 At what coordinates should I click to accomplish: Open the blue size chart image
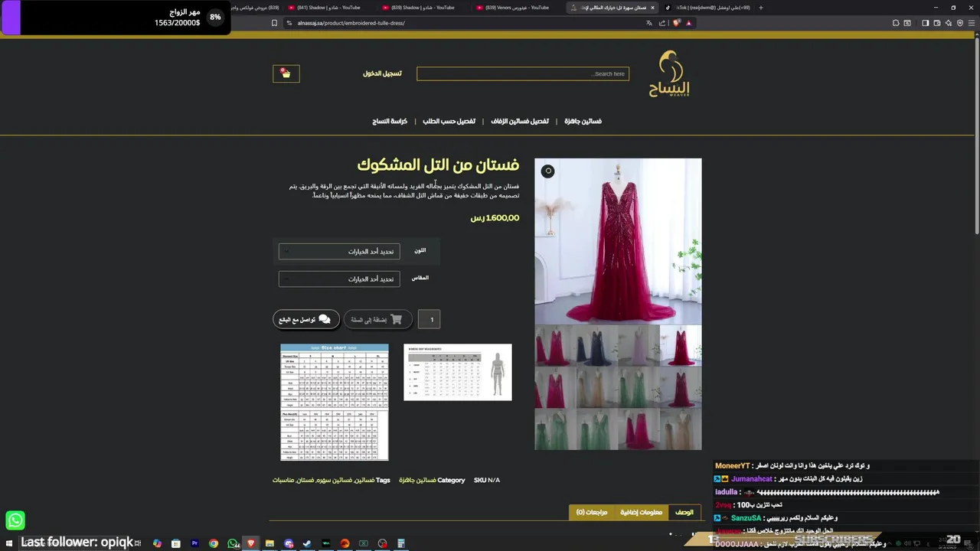[x=335, y=402]
